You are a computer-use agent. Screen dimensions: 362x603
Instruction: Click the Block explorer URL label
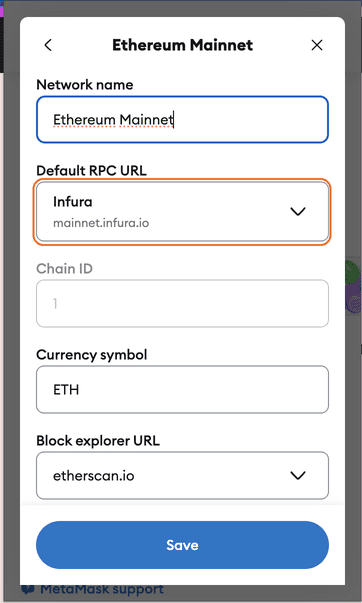tap(98, 440)
